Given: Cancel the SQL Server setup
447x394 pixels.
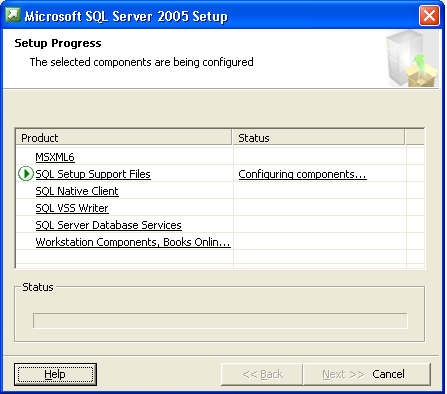Looking at the screenshot, I should [388, 374].
